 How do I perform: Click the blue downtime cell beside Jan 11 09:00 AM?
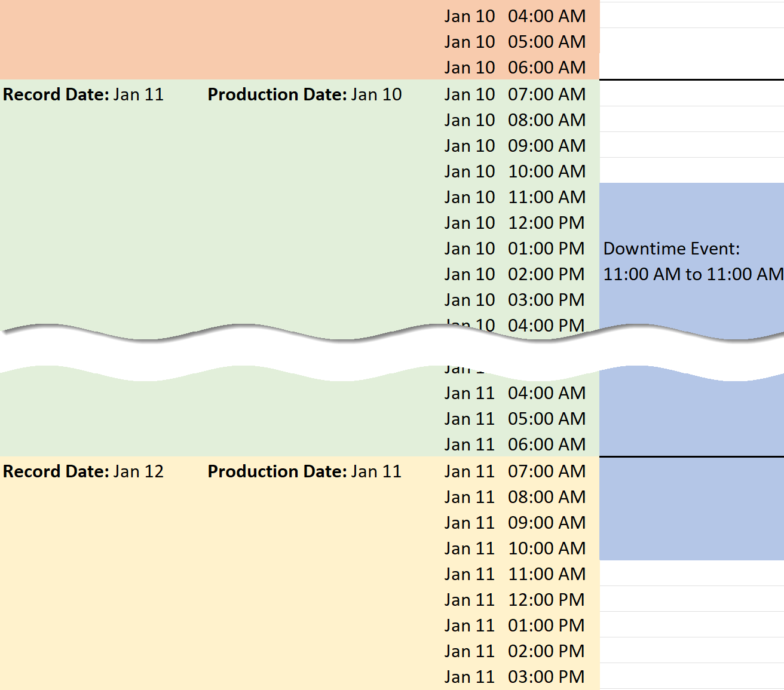coord(691,523)
